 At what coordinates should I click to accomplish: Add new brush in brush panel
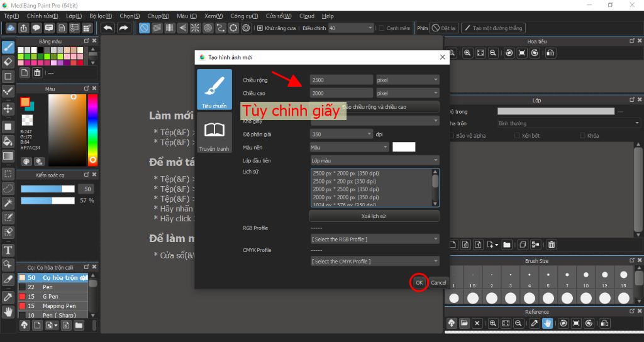(37, 326)
